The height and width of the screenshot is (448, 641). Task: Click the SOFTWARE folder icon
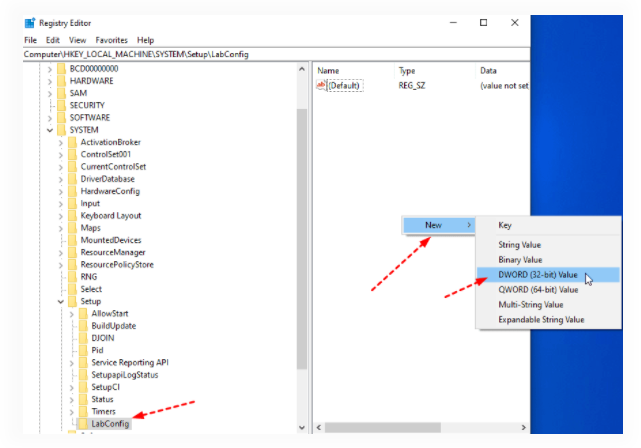pyautogui.click(x=61, y=118)
